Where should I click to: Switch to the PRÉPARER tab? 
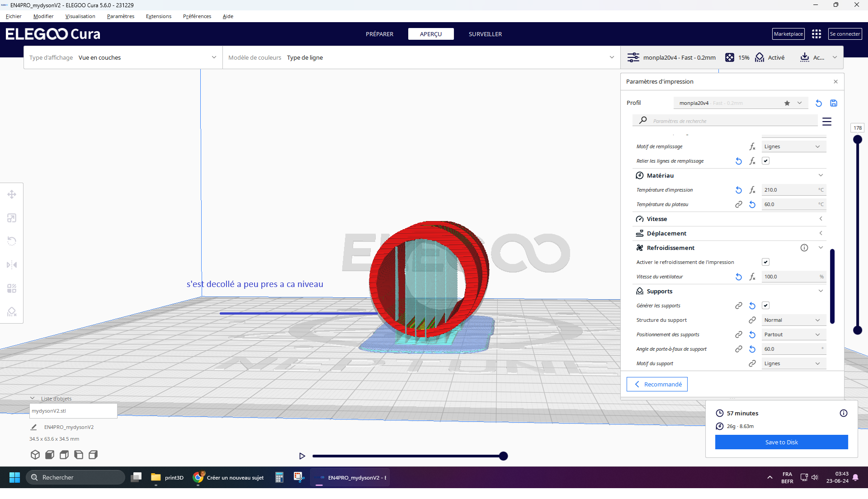(379, 34)
